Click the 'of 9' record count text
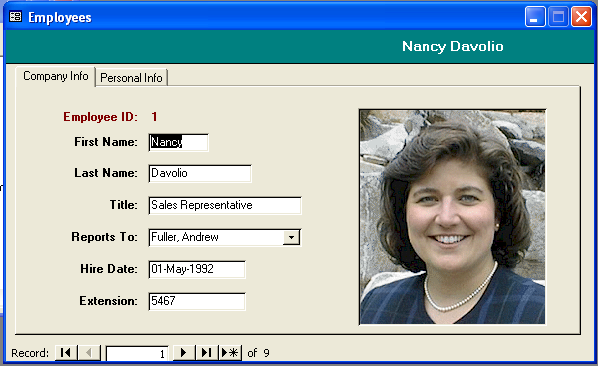Image resolution: width=598 pixels, height=366 pixels. click(258, 353)
